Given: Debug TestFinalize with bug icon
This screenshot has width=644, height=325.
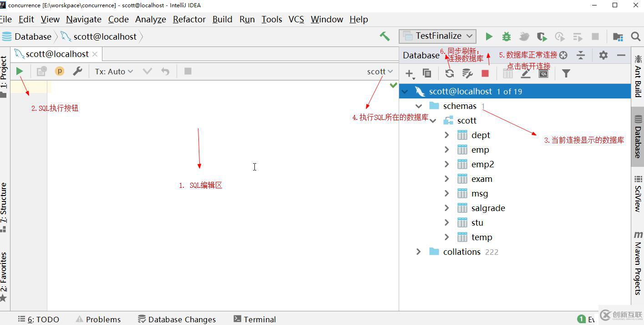Looking at the screenshot, I should point(507,36).
